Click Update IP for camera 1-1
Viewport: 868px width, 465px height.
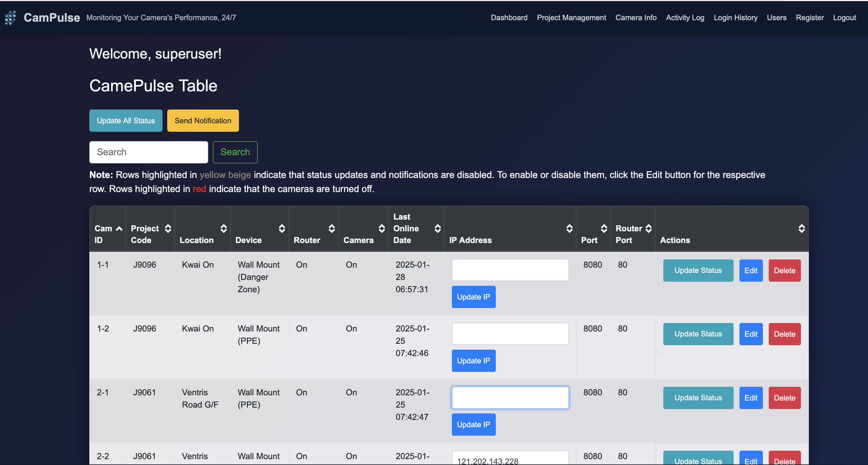click(473, 297)
